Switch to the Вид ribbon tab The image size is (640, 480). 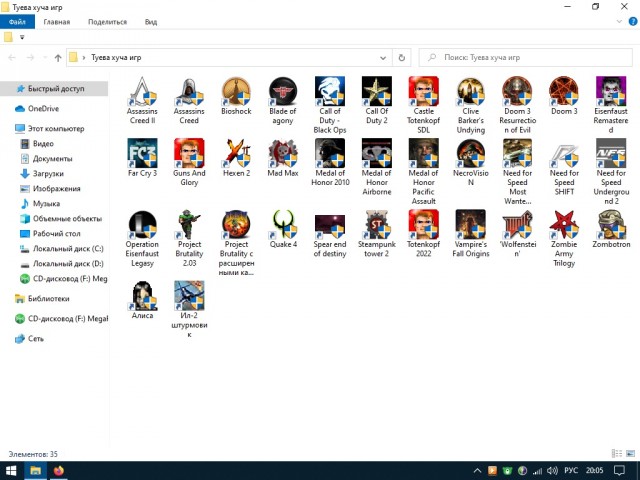tap(151, 22)
